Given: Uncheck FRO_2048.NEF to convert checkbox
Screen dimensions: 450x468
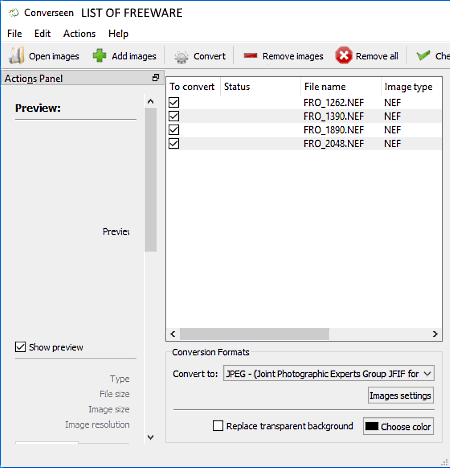Looking at the screenshot, I should [x=174, y=143].
